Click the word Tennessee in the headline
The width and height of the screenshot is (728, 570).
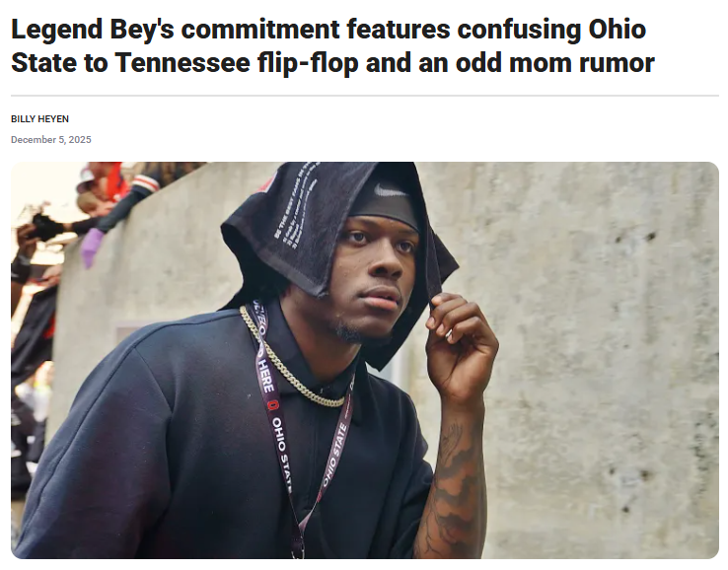pyautogui.click(x=182, y=63)
